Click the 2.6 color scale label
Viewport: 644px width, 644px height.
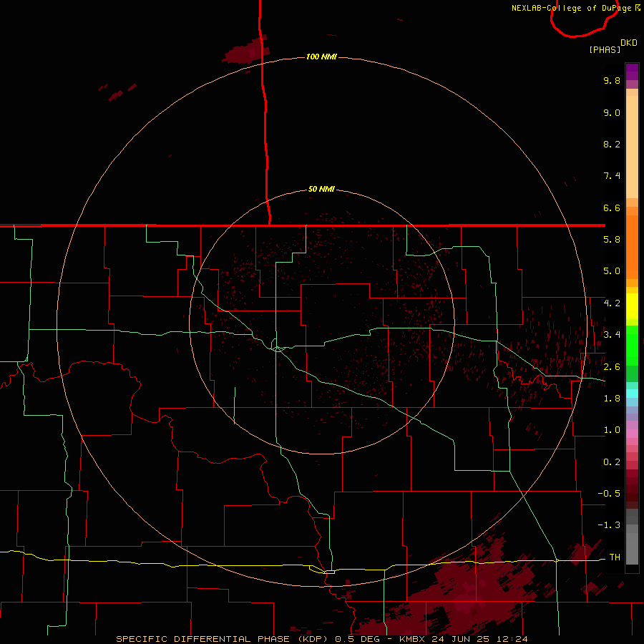[612, 367]
